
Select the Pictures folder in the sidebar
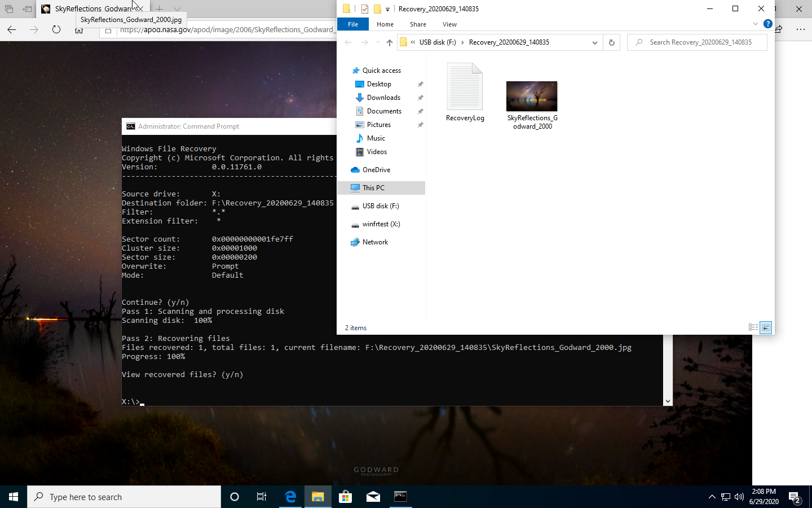[x=377, y=124]
